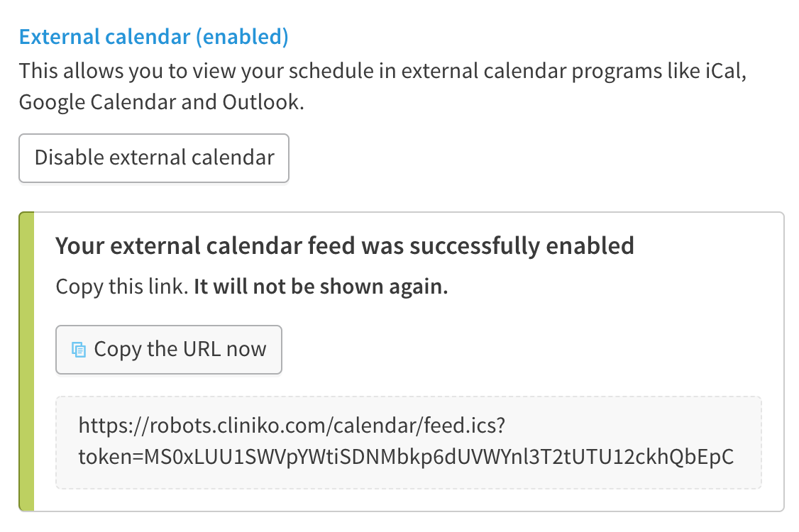Viewport: 799px width, 532px height.
Task: Click the green bar on the success notice
Action: pyautogui.click(x=27, y=361)
